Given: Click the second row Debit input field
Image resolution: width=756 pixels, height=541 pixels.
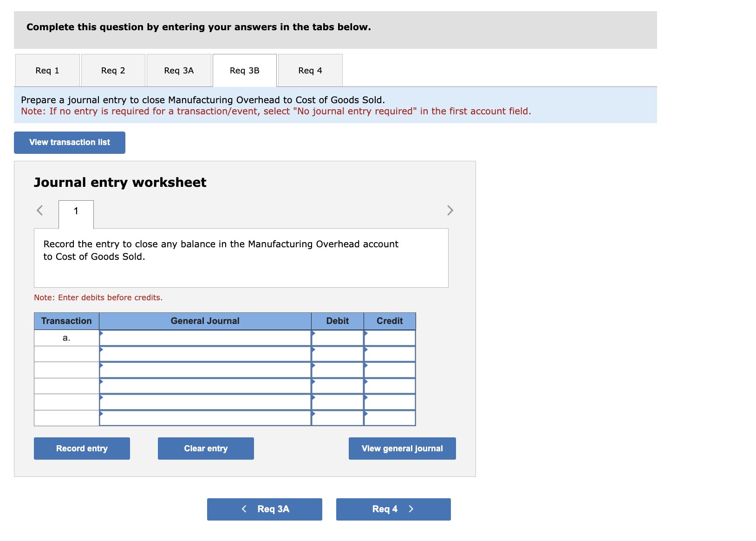Looking at the screenshot, I should (338, 354).
